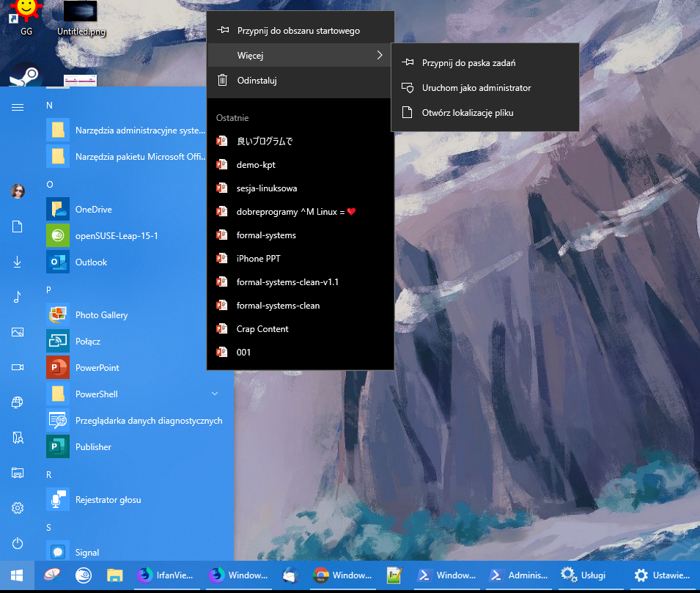
Task: Open Rejestrator głosu app
Action: coord(108,499)
